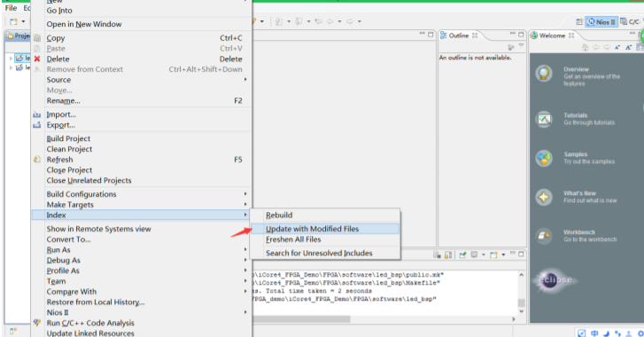Click the red Delete icon
Viewport: 644px width, 337px height.
tap(37, 59)
